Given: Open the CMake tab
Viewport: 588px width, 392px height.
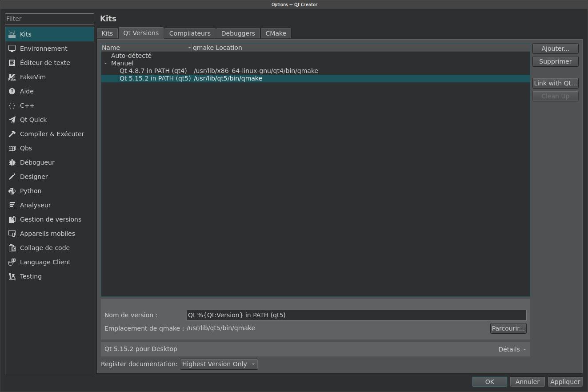Looking at the screenshot, I should pyautogui.click(x=276, y=33).
